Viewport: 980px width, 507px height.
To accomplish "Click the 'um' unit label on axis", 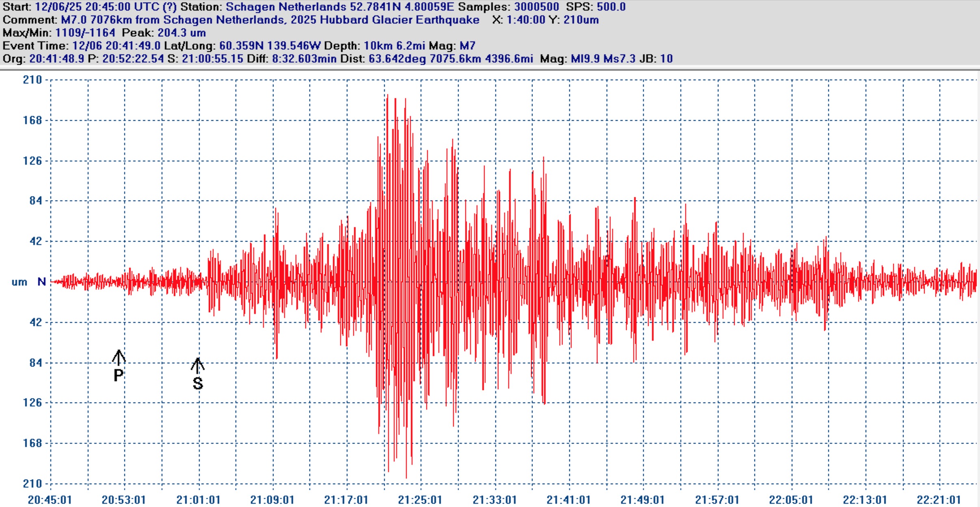I will 19,282.
